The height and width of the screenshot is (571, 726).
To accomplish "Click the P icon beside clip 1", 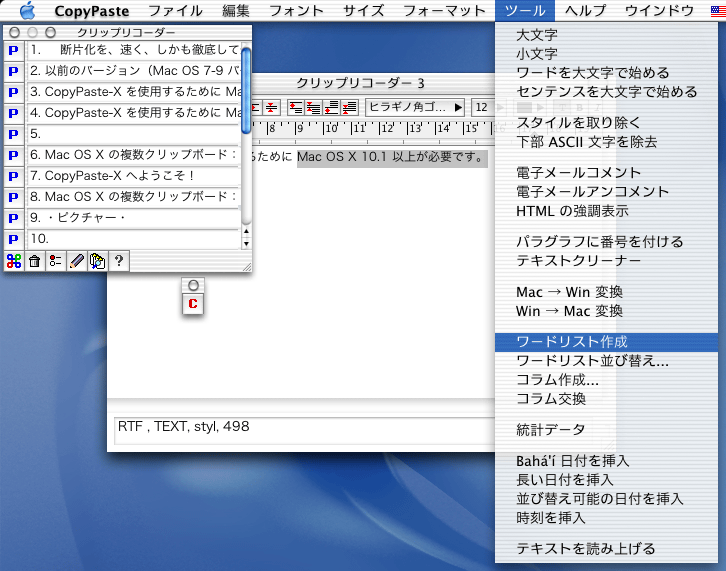I will point(13,50).
